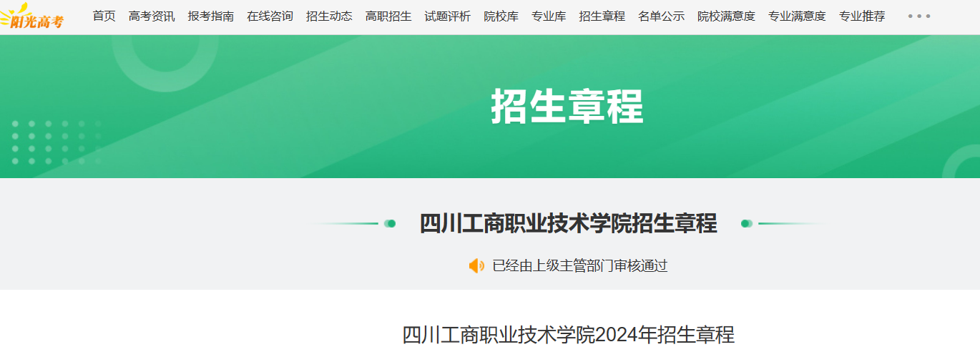Open the 首页 menu item

coord(104,16)
